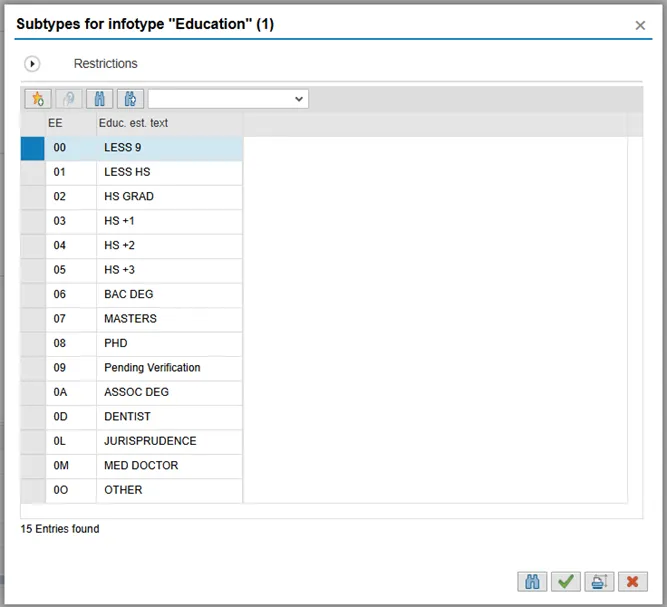This screenshot has width=667, height=607.
Task: Close the Subtypes dialog window
Action: (x=640, y=26)
